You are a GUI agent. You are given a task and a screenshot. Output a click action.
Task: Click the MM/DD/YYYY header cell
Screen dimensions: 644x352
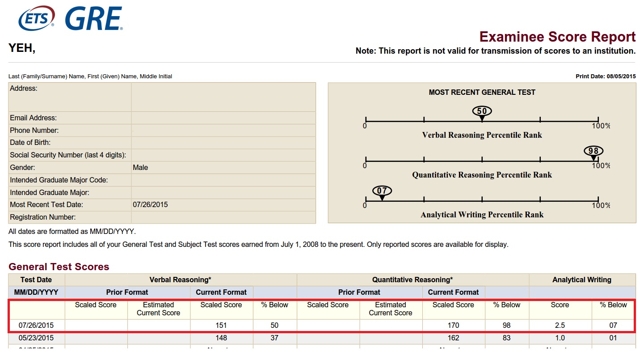tap(36, 293)
